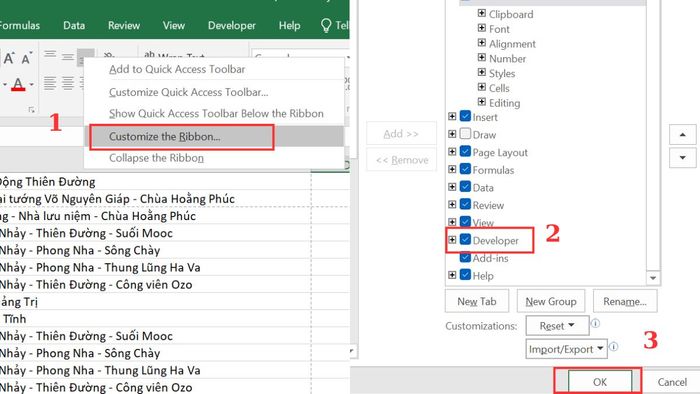Expand the Cells group
The width and height of the screenshot is (700, 394).
point(482,87)
